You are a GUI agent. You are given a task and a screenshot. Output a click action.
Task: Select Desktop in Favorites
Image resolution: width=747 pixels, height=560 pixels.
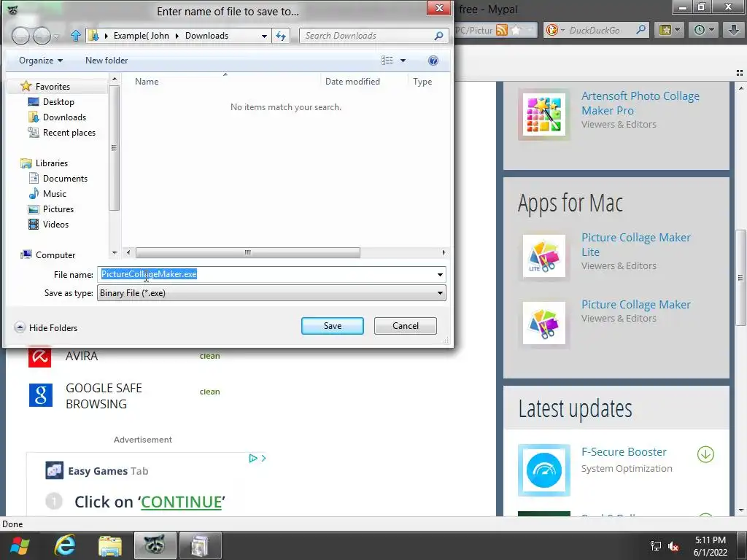[x=58, y=102]
